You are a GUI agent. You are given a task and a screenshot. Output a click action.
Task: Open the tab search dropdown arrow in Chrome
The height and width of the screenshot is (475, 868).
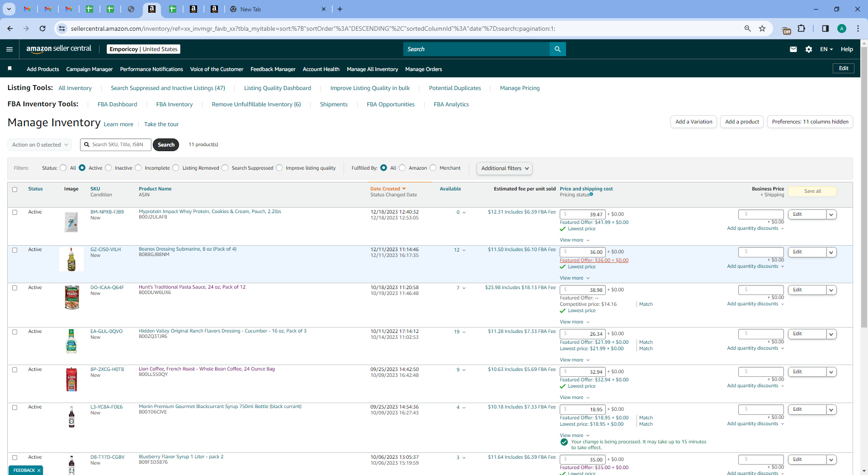click(9, 9)
